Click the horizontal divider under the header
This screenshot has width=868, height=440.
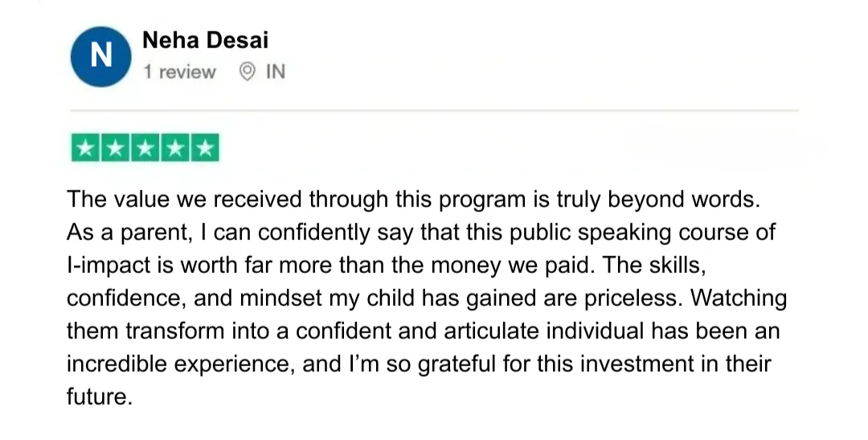(x=434, y=110)
